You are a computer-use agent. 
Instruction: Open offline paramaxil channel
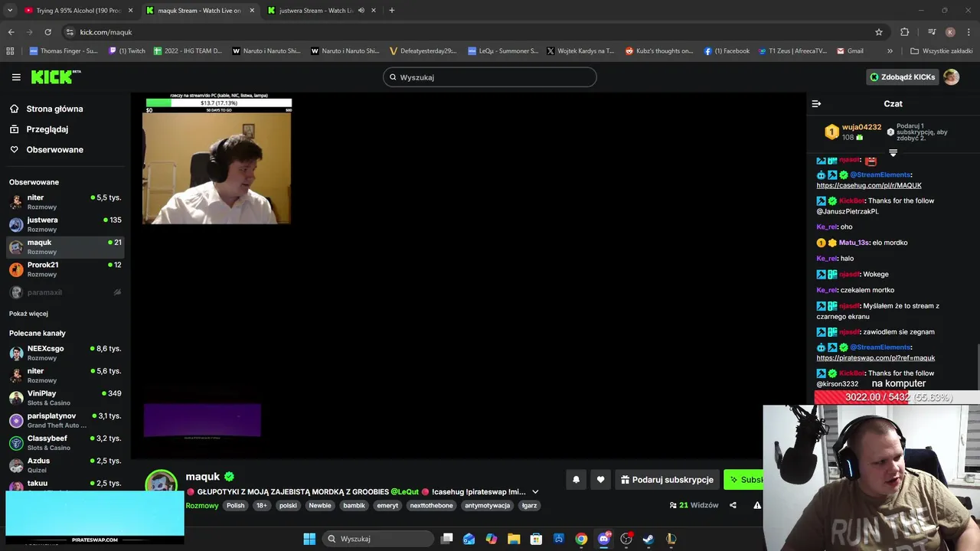(x=65, y=292)
